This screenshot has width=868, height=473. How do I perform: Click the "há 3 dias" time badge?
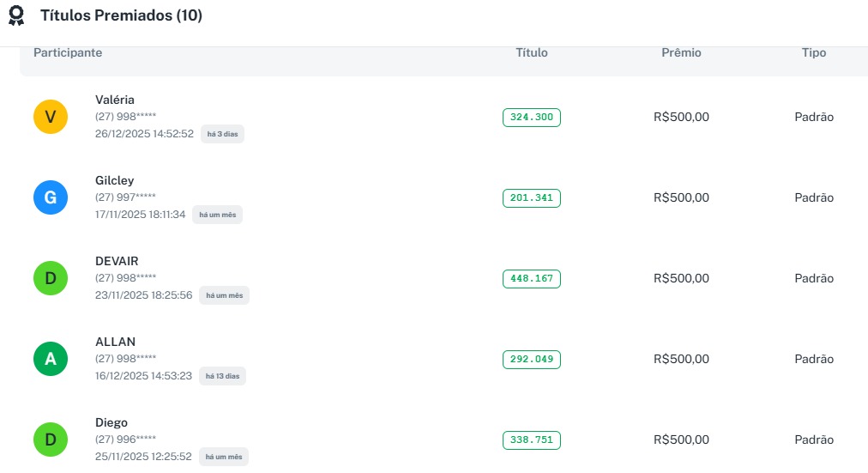click(222, 134)
